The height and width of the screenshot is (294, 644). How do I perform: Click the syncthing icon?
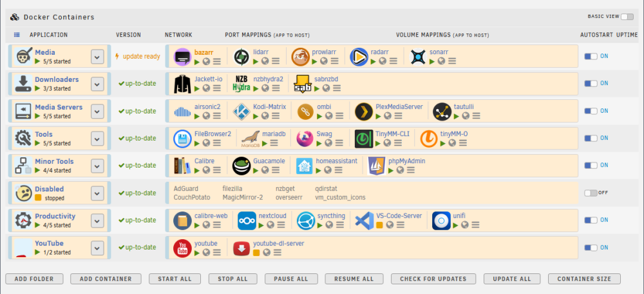[x=305, y=220]
